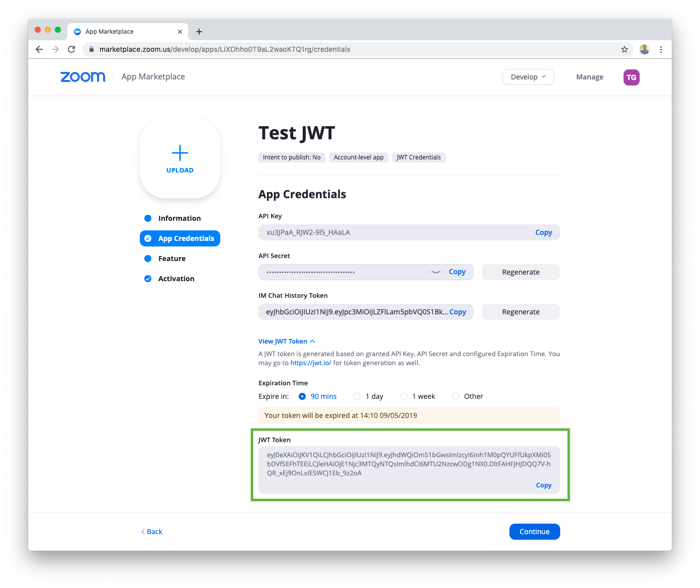
Task: Click the Back link
Action: 152,532
